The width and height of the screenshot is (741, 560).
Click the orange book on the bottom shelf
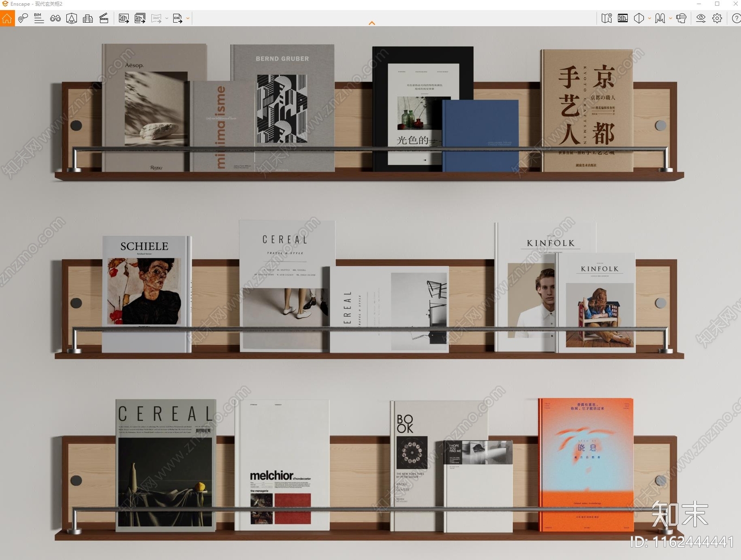click(x=586, y=465)
